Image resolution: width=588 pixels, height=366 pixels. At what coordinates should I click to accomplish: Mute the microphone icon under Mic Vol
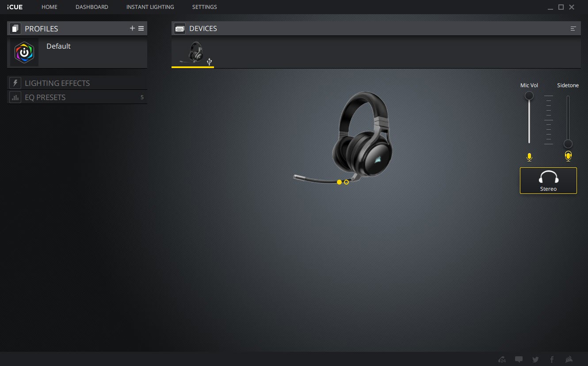point(529,157)
